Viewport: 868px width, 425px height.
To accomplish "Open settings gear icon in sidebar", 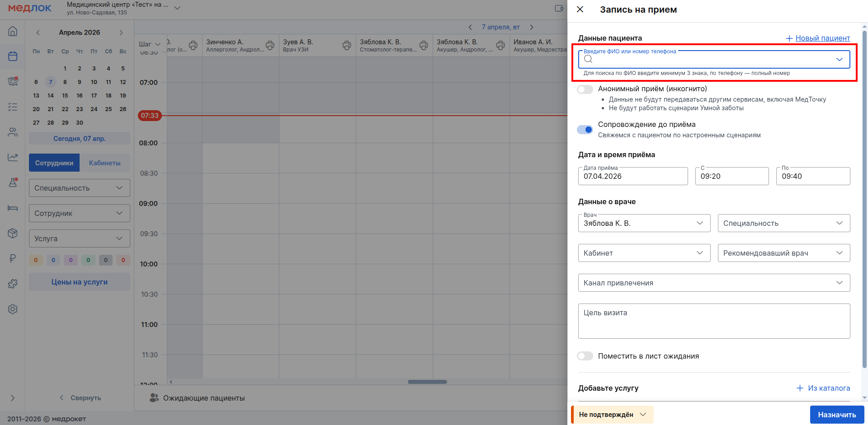I will click(13, 309).
